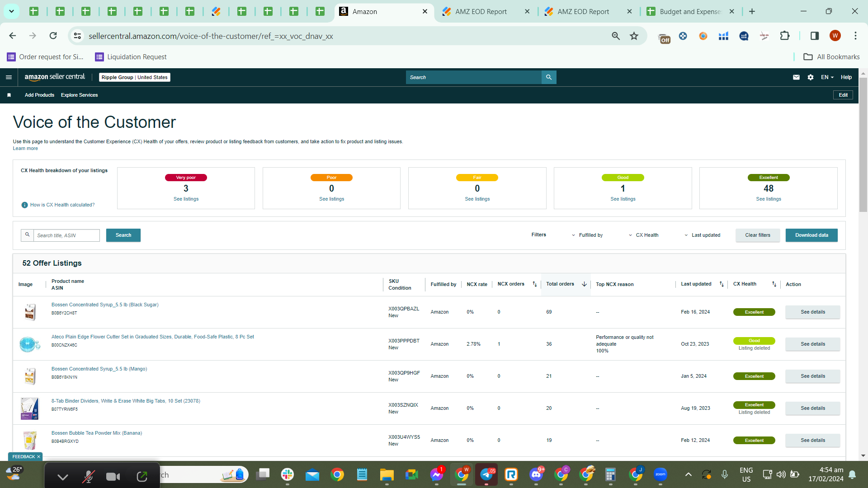This screenshot has height=488, width=868.
Task: Open the All Bookmarks folder
Action: coord(831,57)
